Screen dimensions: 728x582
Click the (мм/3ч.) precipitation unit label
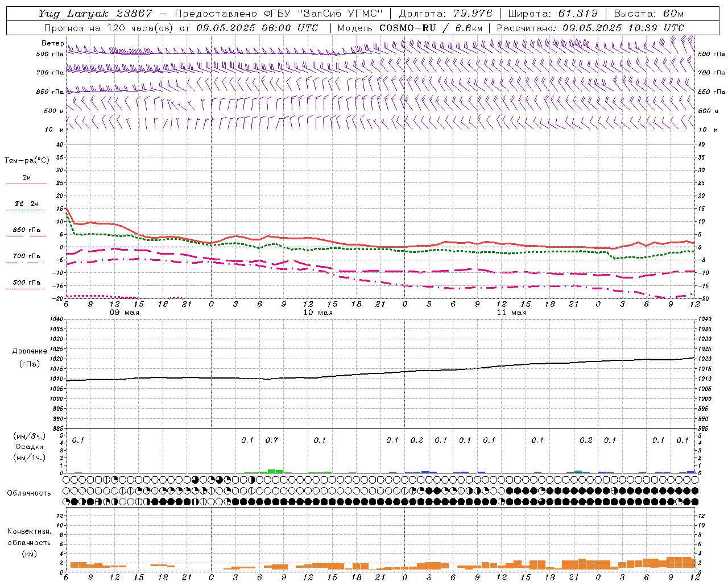click(30, 436)
